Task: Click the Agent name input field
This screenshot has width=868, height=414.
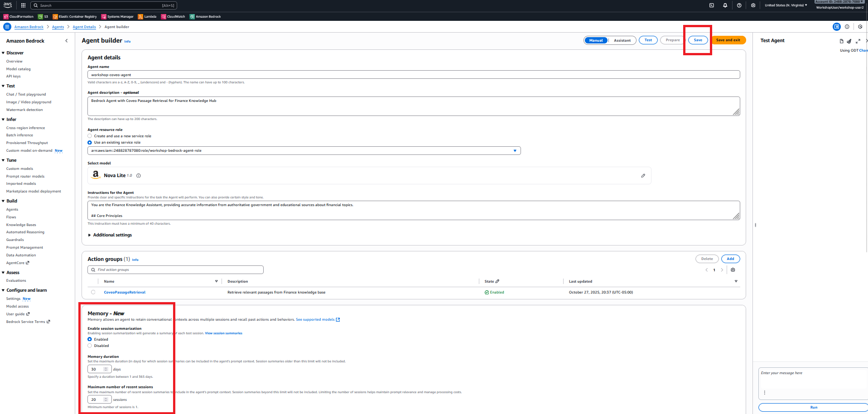Action: [413, 75]
